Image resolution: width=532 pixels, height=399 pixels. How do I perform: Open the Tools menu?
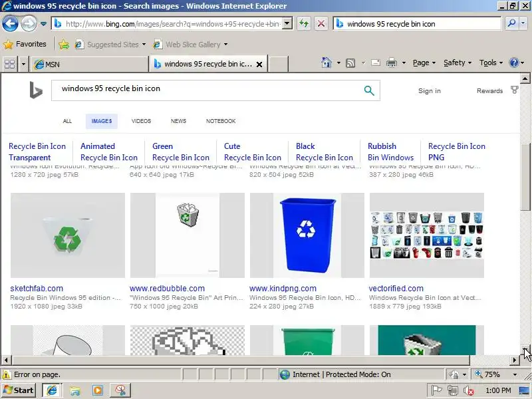pyautogui.click(x=491, y=63)
